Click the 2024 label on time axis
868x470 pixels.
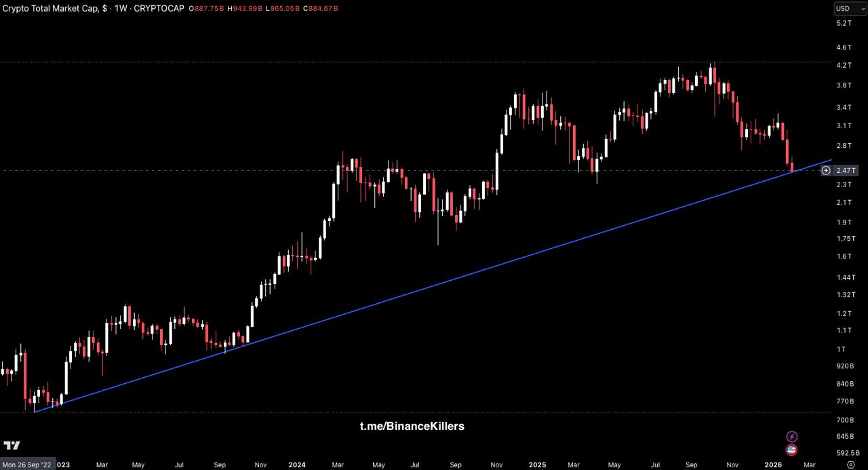[296, 465]
